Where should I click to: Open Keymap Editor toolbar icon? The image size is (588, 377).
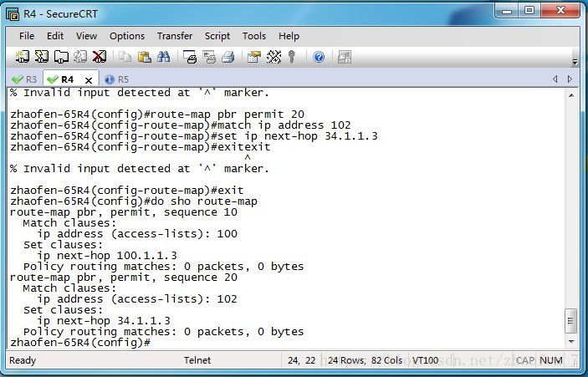point(274,57)
